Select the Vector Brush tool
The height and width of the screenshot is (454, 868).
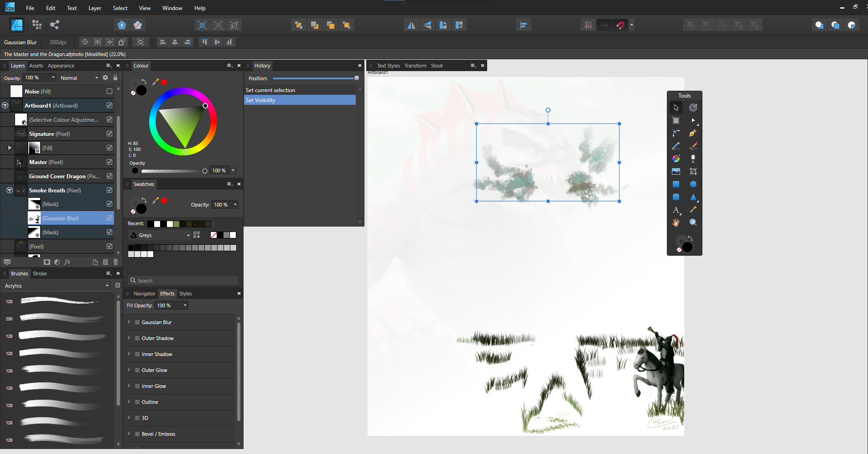tap(693, 146)
